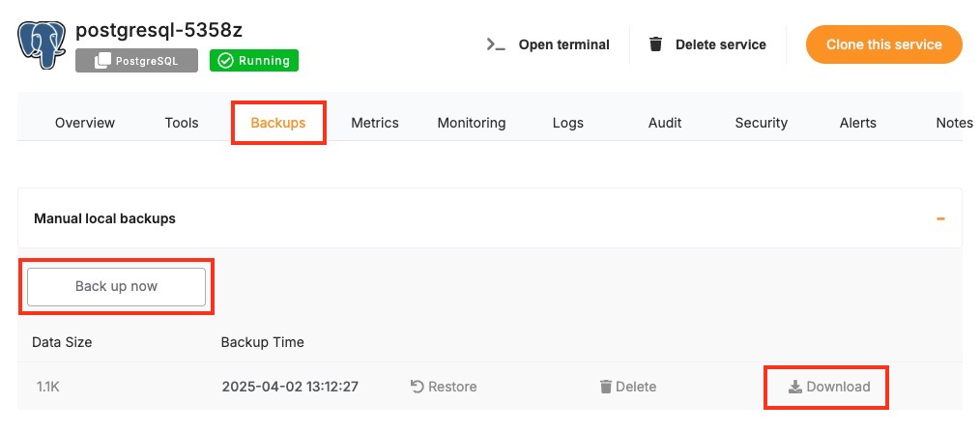Open the Alerts tab
The image size is (980, 433).
858,123
